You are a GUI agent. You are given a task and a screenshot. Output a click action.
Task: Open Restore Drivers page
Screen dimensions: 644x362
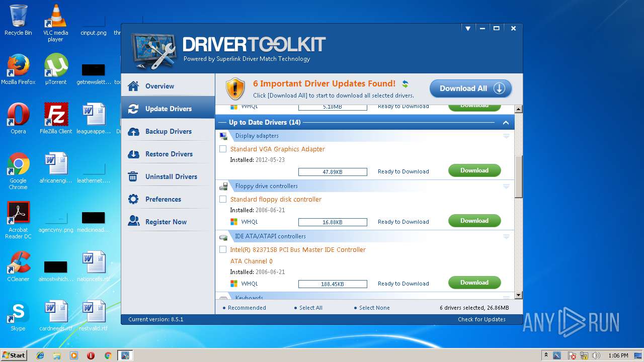coord(168,154)
